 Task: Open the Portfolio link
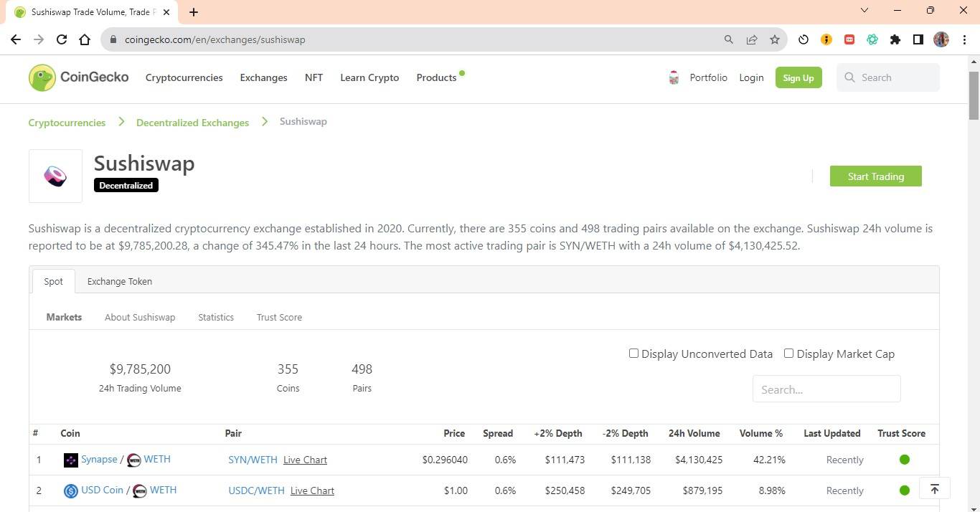tap(708, 77)
